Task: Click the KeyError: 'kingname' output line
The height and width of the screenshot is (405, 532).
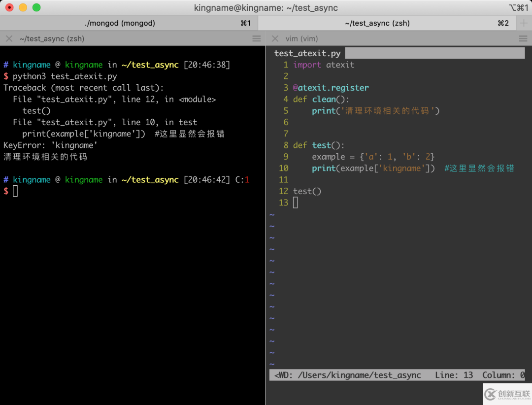Action: [x=50, y=145]
